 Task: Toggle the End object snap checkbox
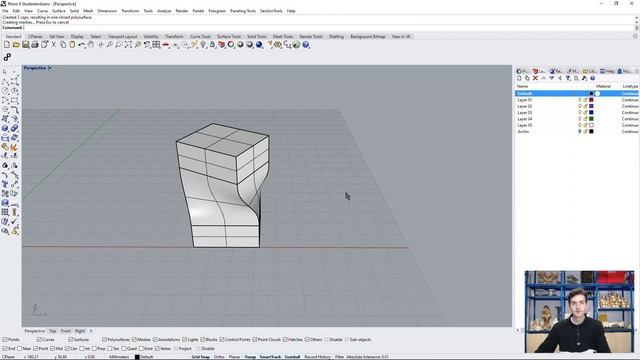point(5,349)
